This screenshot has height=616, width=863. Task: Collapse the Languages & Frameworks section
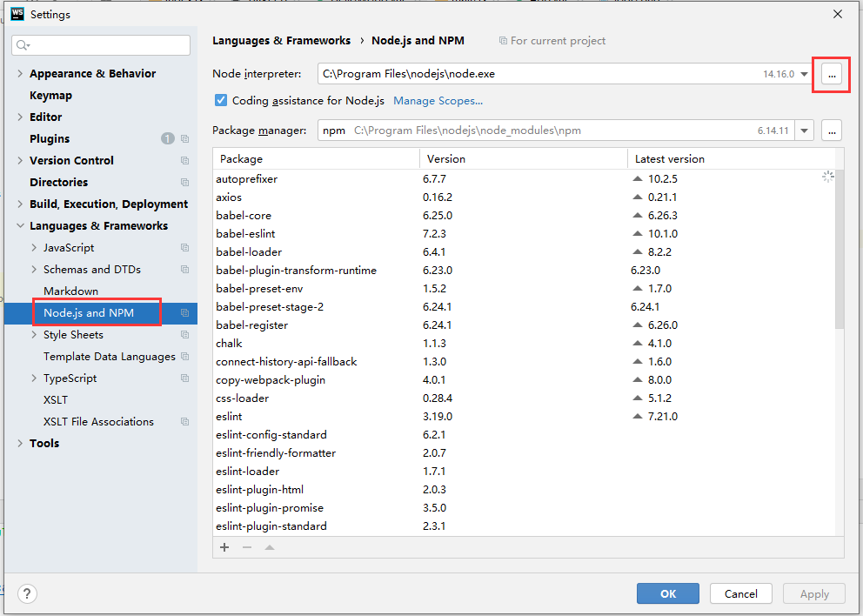[x=20, y=225]
